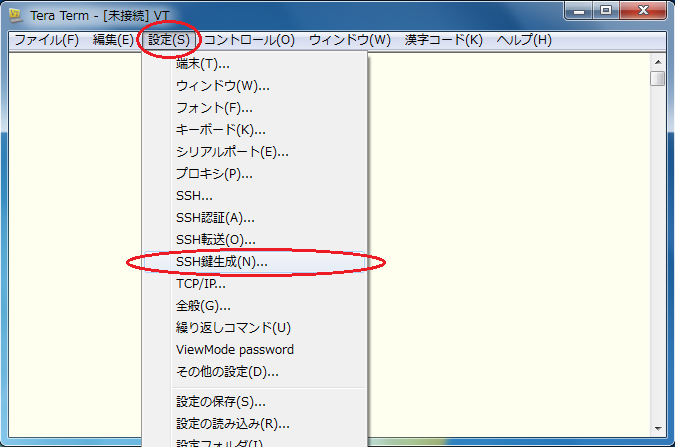
Task: Open the ファイル(F) menu
Action: pos(47,40)
